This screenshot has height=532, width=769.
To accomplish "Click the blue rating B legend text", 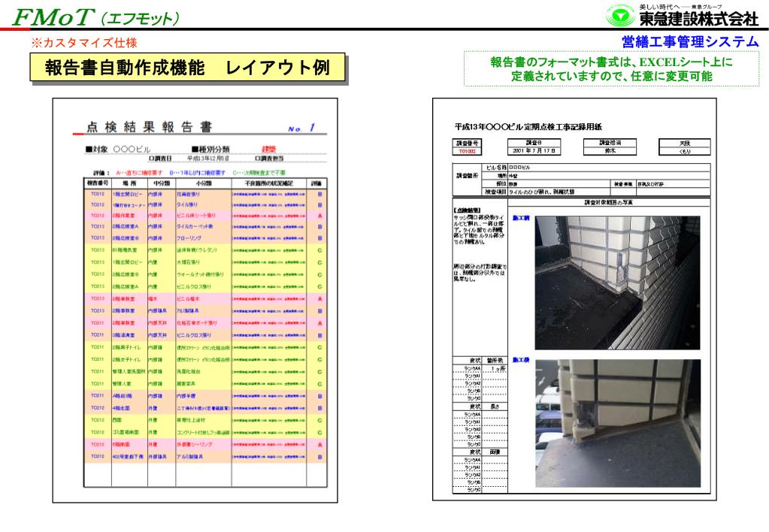I will 197,173.
